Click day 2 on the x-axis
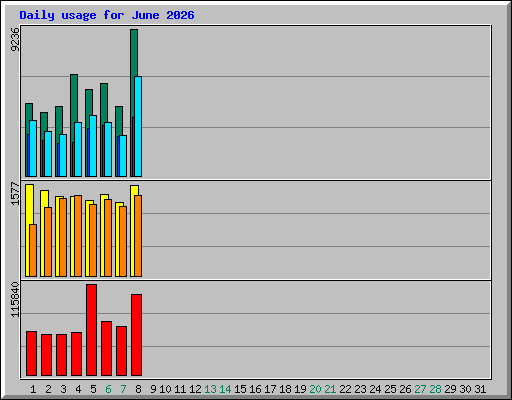This screenshot has height=400, width=512. click(x=48, y=389)
